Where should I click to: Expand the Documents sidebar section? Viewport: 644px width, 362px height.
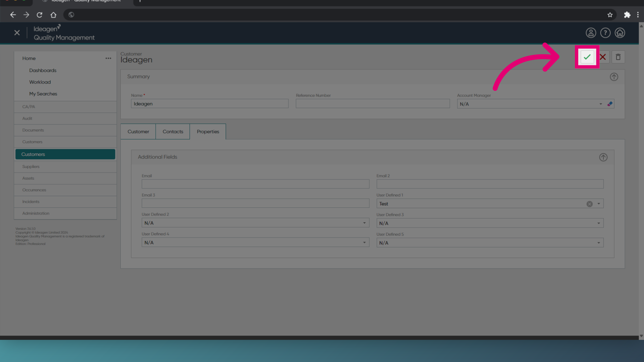(x=65, y=130)
